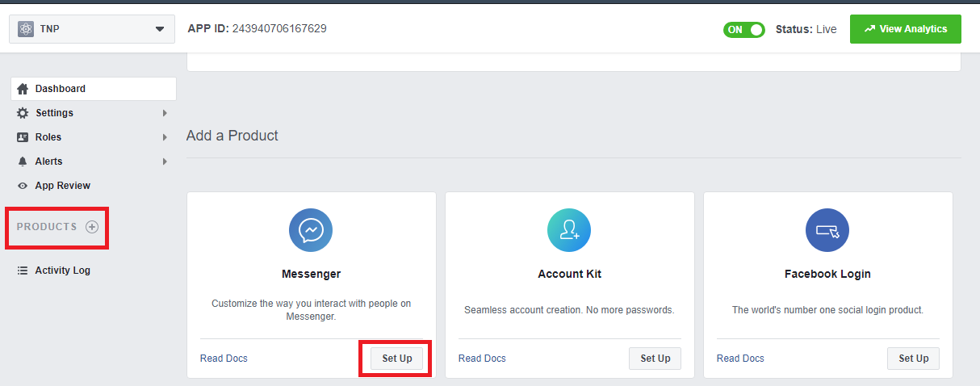The image size is (980, 386).
Task: Set Up the Messenger product
Action: (x=397, y=359)
